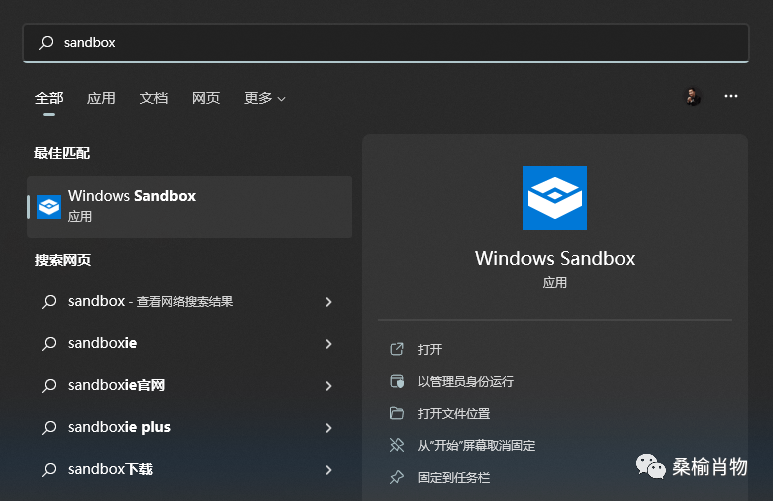Viewport: 773px width, 501px height.
Task: Select sandbox - 查看网络搜索结果 suggestion
Action: tap(190, 301)
